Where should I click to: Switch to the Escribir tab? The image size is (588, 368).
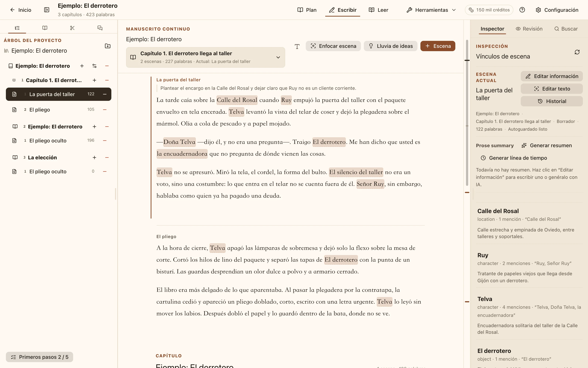pyautogui.click(x=343, y=10)
